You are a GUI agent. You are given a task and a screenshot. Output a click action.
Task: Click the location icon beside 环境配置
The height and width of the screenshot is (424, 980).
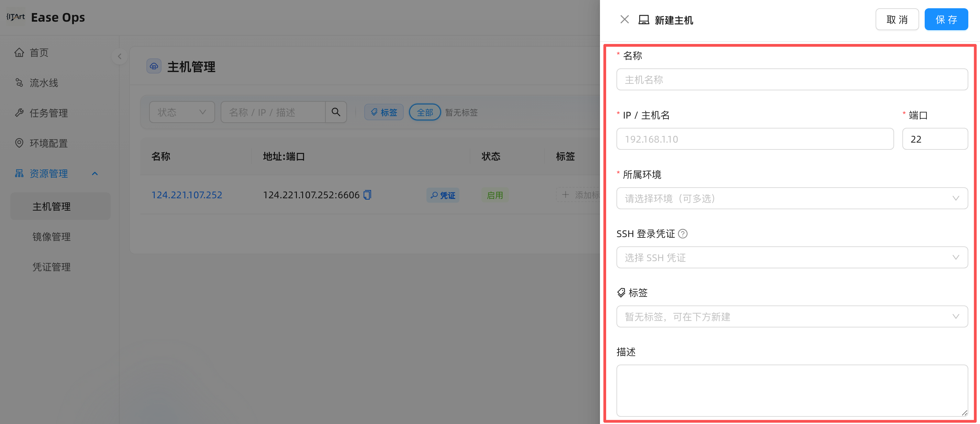[x=19, y=143]
